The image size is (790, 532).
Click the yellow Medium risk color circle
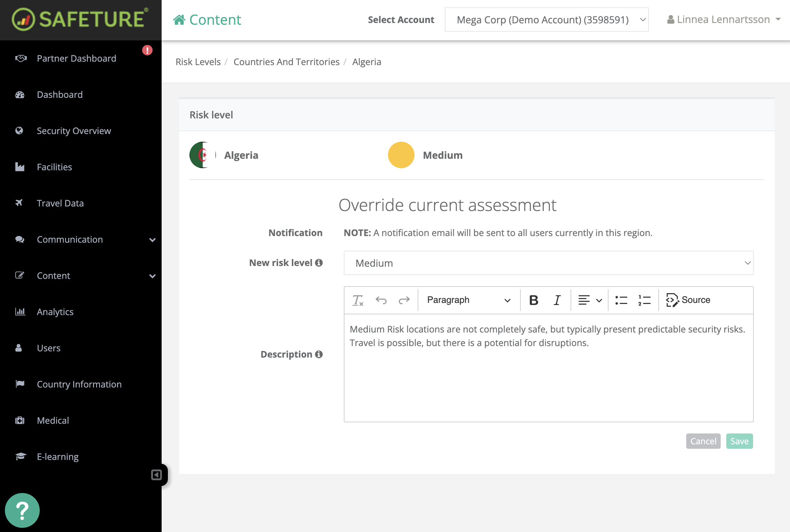tap(401, 155)
